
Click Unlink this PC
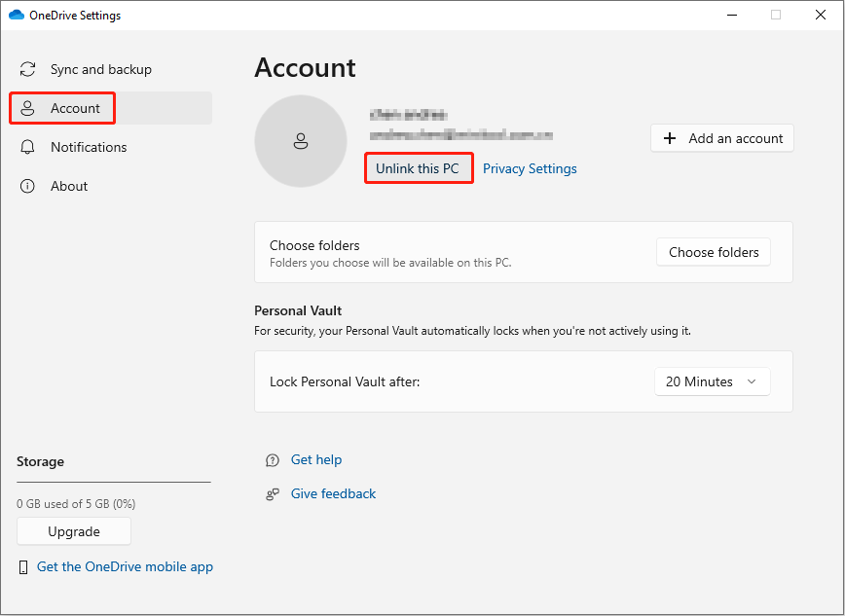[x=419, y=168]
